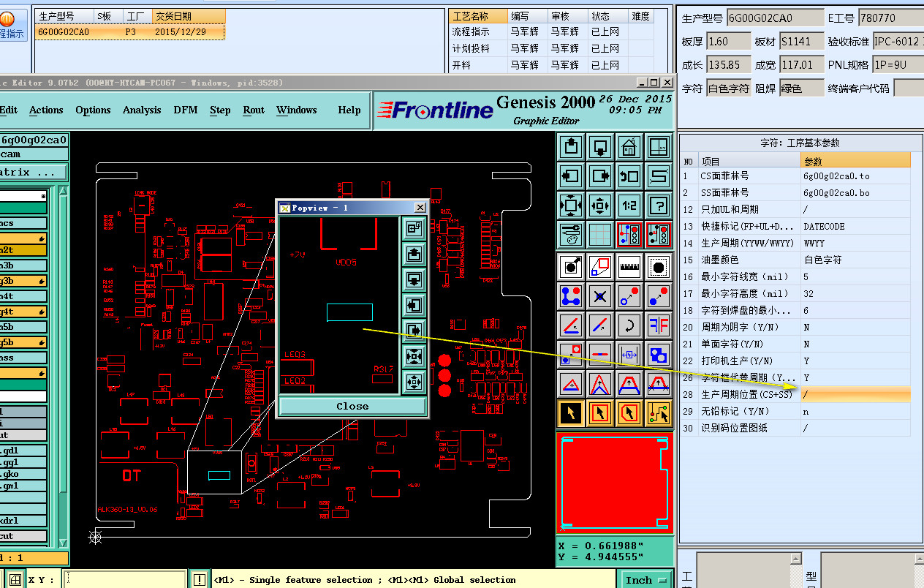Click the 交货日期 column header
Viewport: 924px width, 588px height.
tap(188, 16)
